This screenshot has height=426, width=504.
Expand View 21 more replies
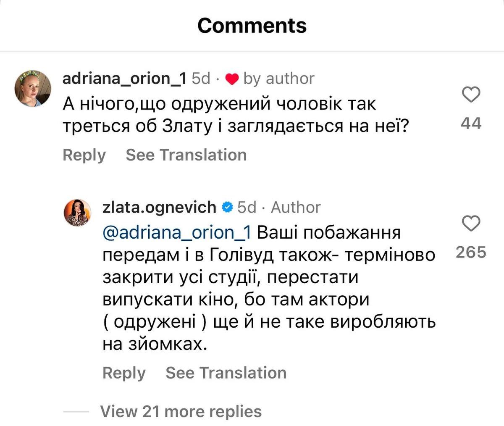point(181,411)
